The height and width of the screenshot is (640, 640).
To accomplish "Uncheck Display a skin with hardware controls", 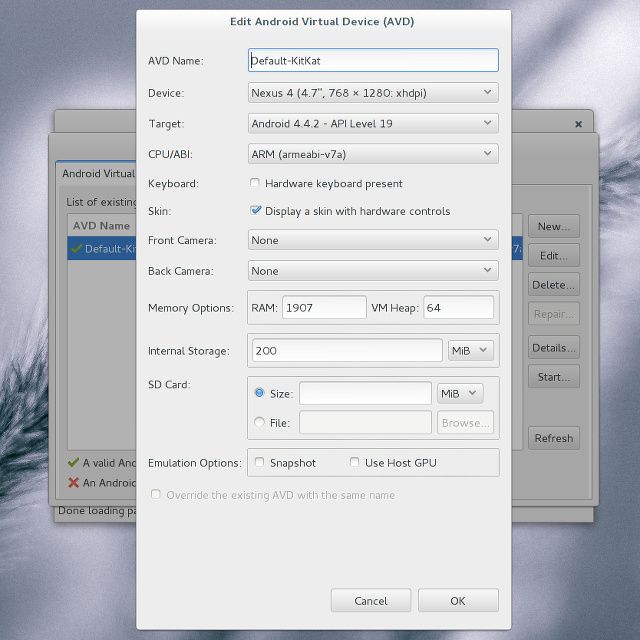I will click(256, 210).
